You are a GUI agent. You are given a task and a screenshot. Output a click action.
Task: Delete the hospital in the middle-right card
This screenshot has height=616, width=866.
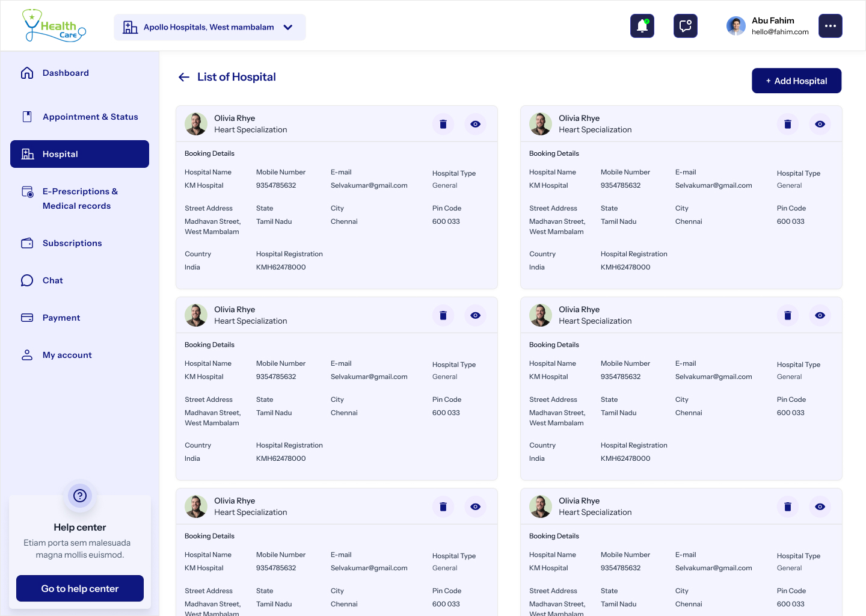tap(788, 315)
